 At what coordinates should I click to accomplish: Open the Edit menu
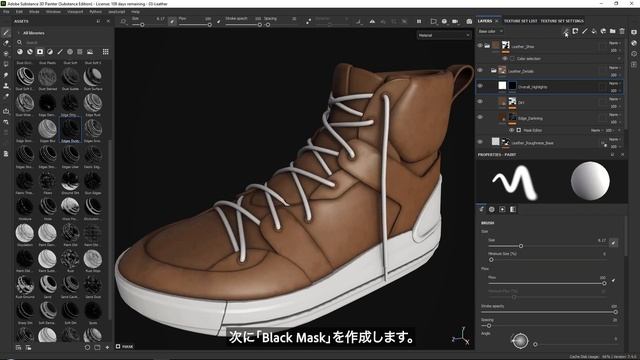[19, 12]
